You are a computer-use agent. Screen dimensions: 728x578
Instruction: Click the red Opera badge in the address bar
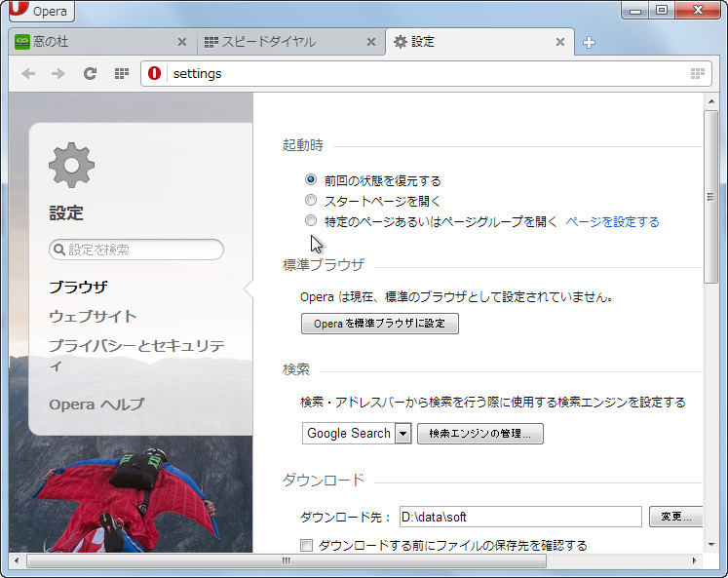click(155, 73)
